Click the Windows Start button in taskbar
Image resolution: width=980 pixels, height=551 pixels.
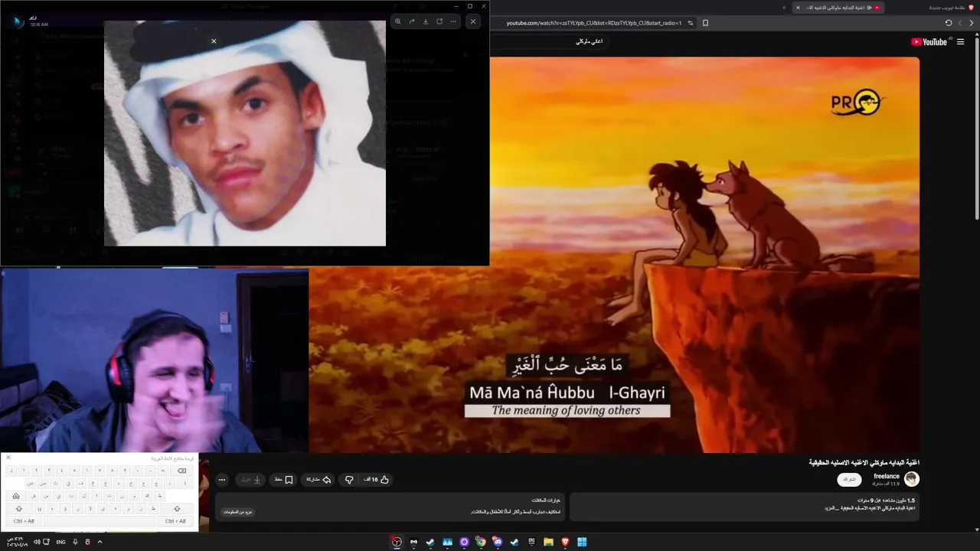pyautogui.click(x=582, y=542)
